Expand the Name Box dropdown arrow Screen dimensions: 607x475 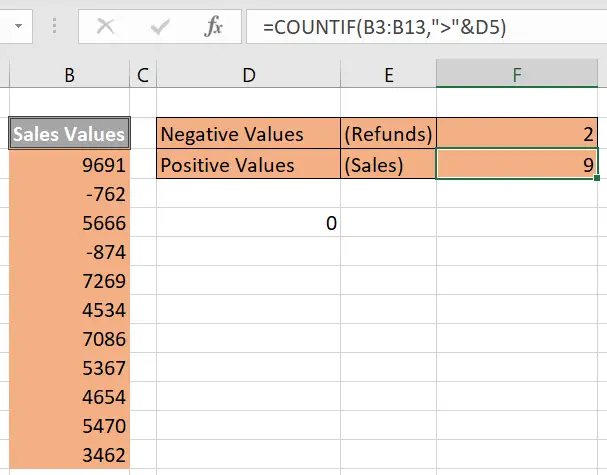tap(18, 26)
